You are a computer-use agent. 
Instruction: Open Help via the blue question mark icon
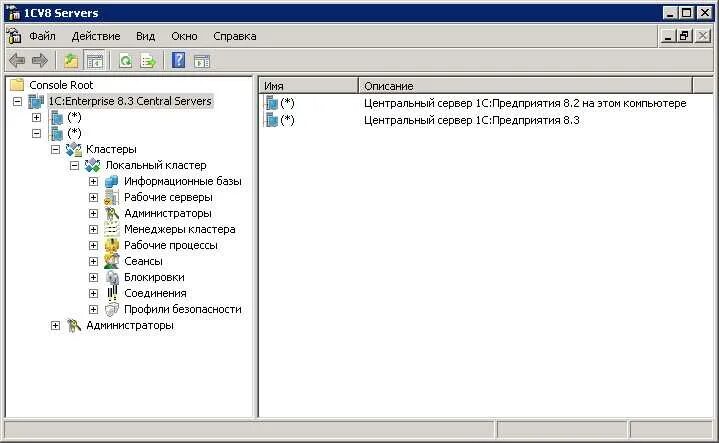[x=178, y=60]
